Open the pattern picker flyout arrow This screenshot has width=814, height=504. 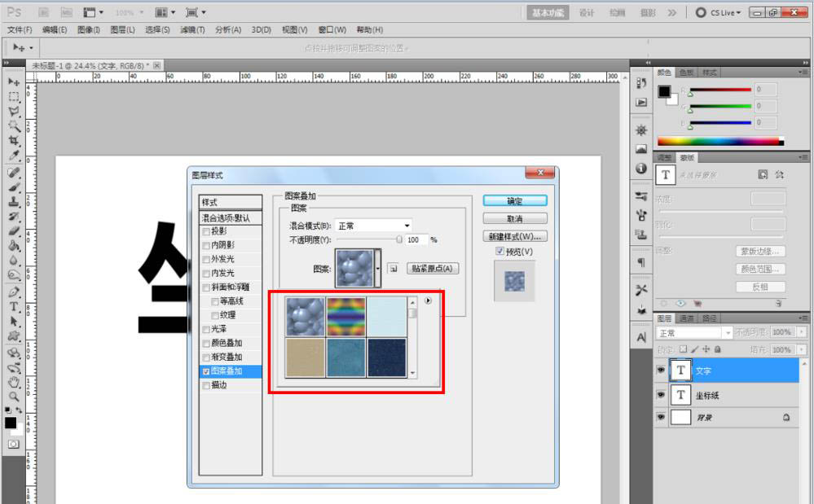(x=428, y=300)
